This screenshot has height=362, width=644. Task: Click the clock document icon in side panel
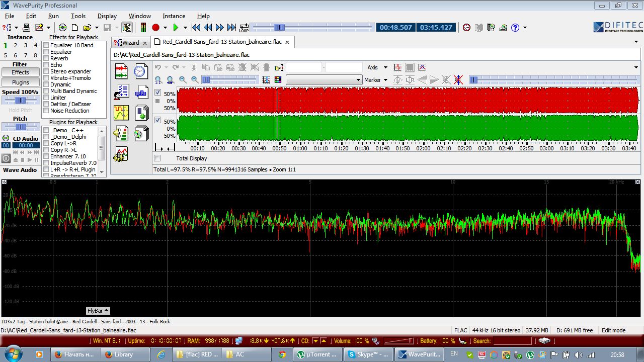141,71
